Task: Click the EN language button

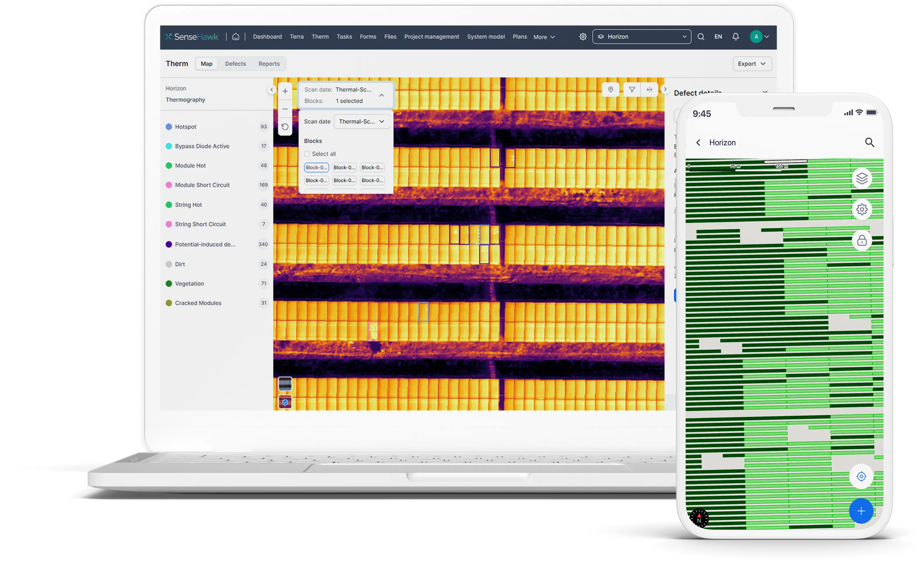Action: click(718, 37)
